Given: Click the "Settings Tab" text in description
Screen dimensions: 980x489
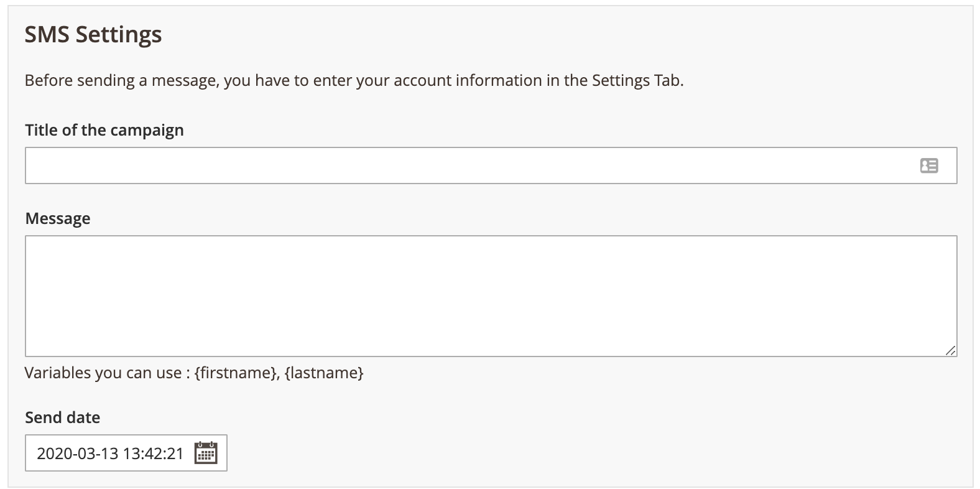Looking at the screenshot, I should point(637,80).
